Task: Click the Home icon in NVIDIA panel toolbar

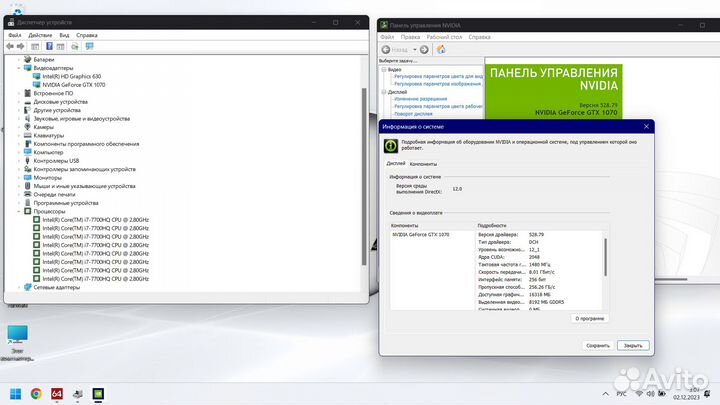Action: [x=441, y=49]
